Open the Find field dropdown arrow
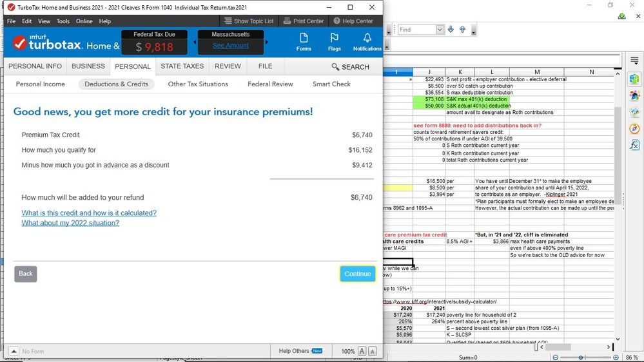The image size is (644, 362). click(x=440, y=30)
